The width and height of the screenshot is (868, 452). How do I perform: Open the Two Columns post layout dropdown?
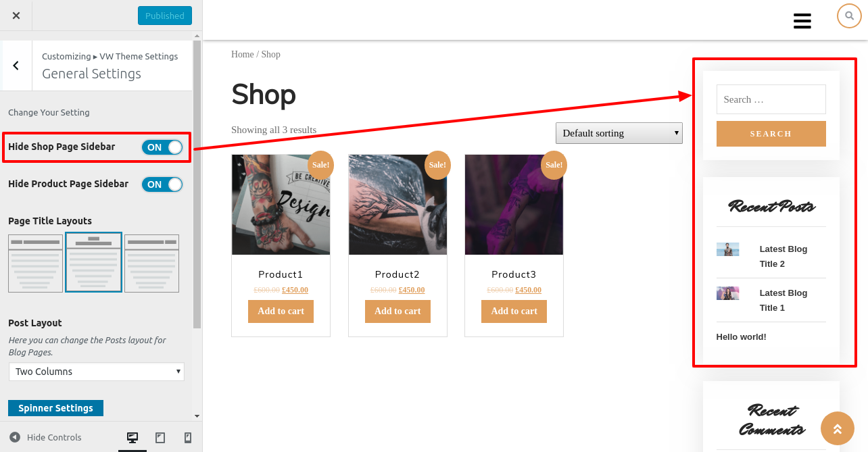tap(97, 372)
